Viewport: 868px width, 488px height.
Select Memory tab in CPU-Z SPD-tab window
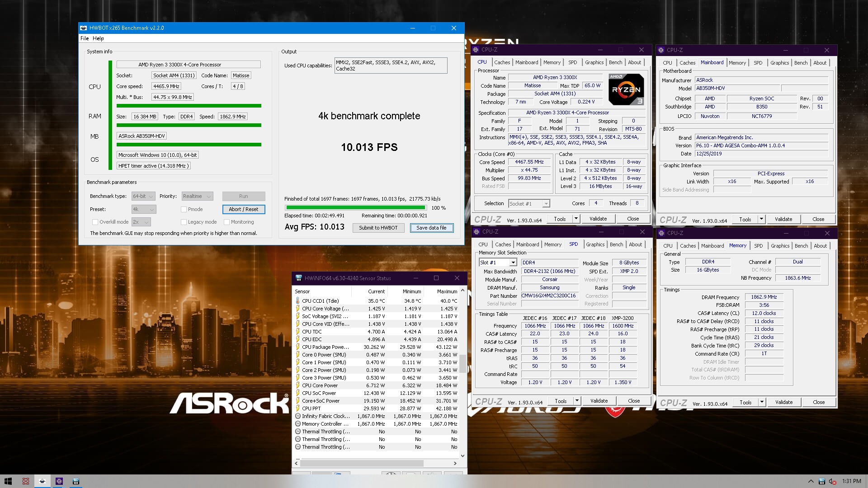552,244
